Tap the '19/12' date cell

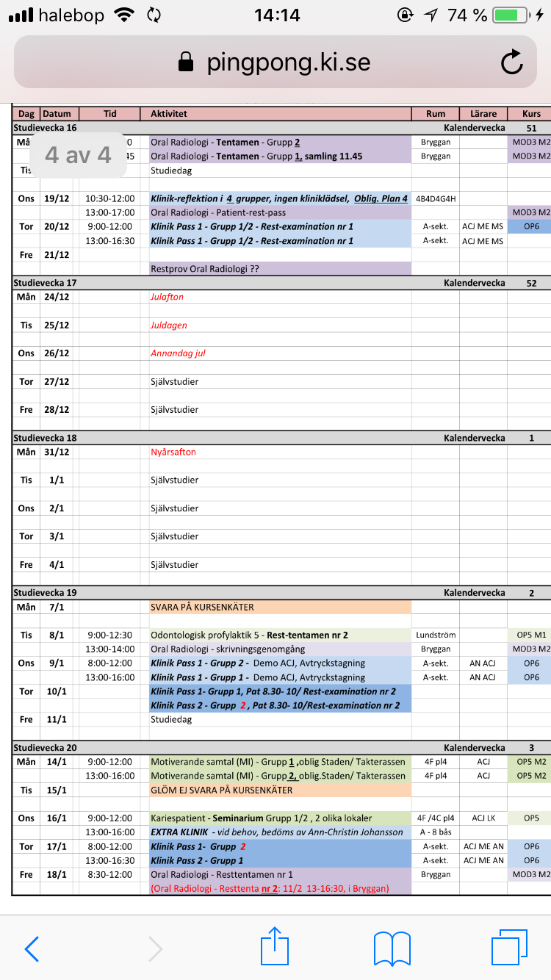tap(57, 198)
